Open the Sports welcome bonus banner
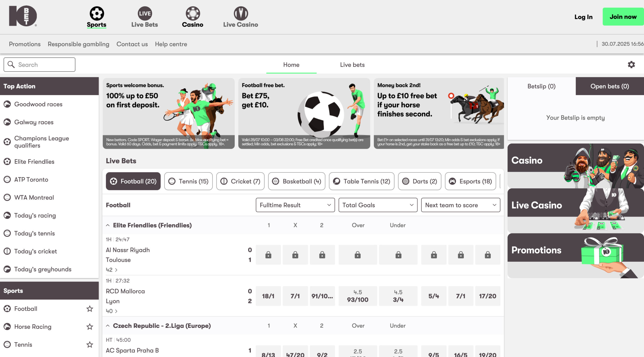 (169, 113)
